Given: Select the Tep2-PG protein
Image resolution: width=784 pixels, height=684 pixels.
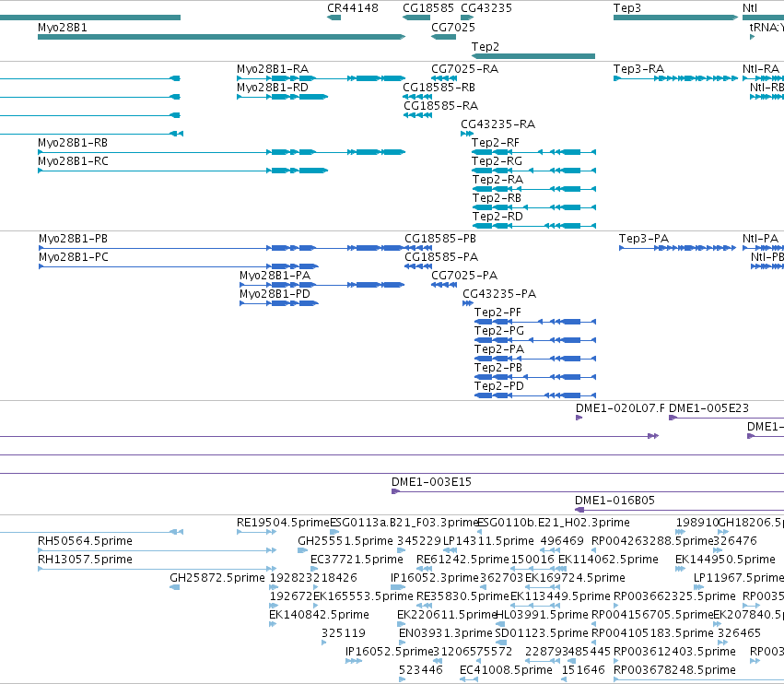Looking at the screenshot, I should (x=535, y=340).
